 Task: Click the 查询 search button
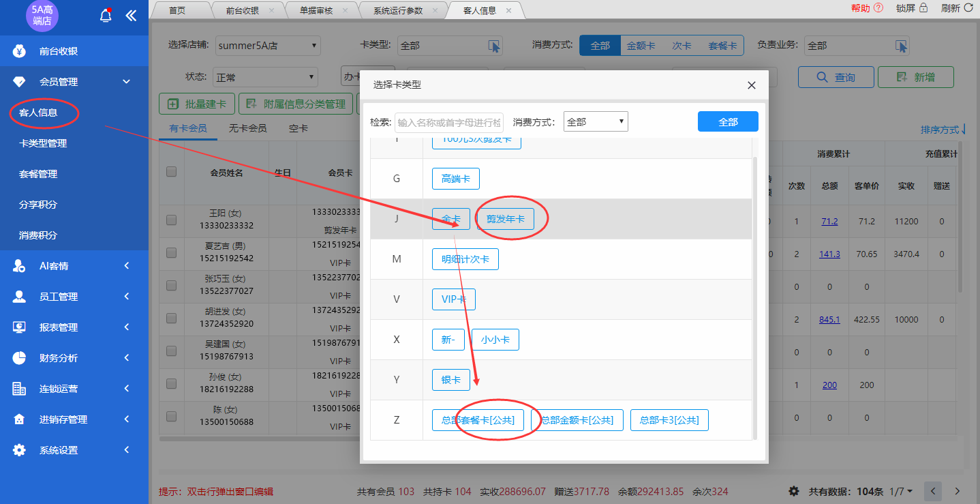(x=836, y=77)
